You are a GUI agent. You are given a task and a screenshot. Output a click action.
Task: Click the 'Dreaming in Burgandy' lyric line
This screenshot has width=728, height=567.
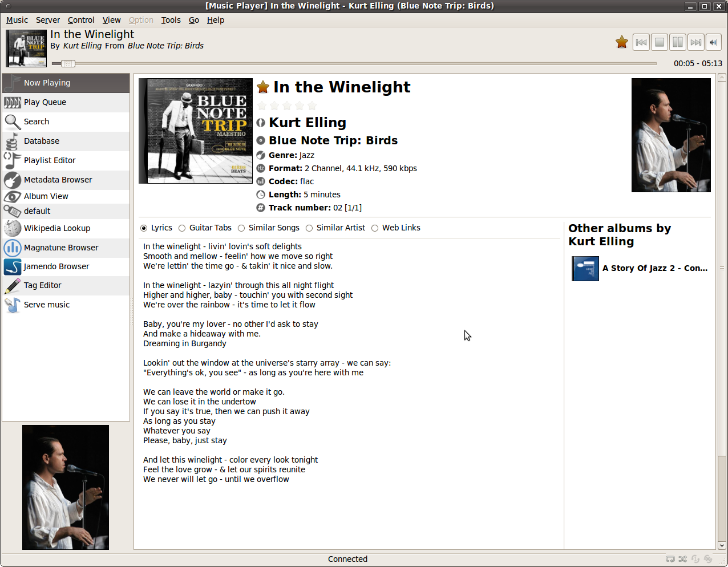185,343
